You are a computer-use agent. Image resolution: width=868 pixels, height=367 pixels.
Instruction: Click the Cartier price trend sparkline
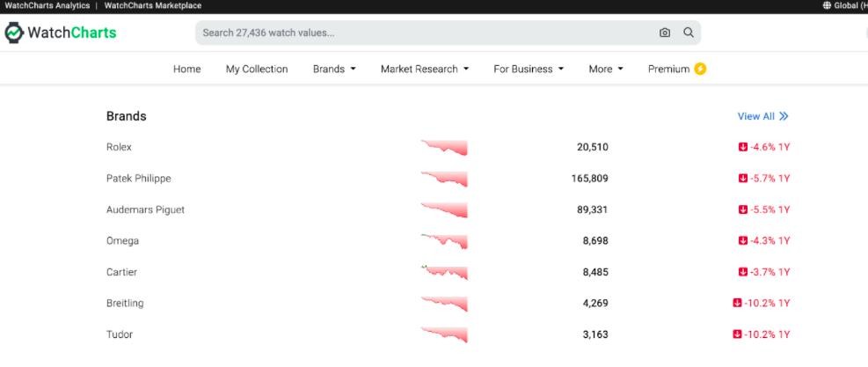pos(444,272)
